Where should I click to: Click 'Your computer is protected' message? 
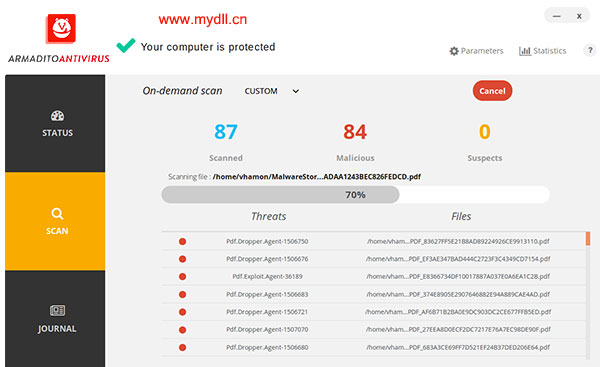[208, 47]
